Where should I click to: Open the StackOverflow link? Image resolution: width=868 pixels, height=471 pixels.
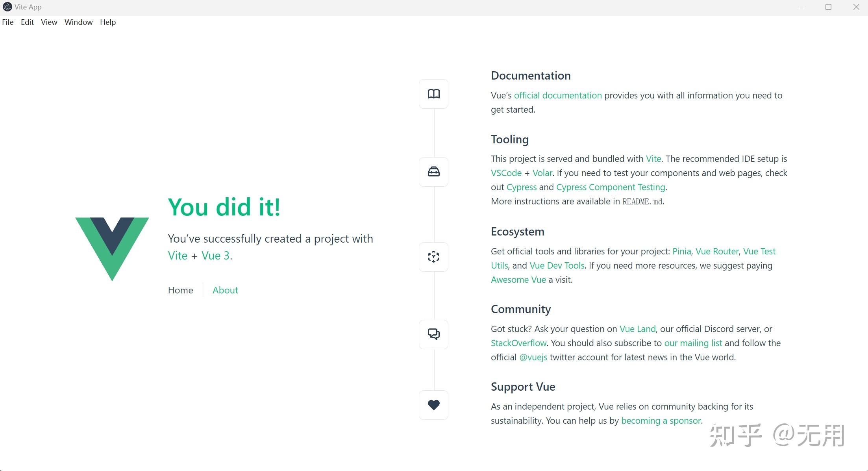point(518,343)
